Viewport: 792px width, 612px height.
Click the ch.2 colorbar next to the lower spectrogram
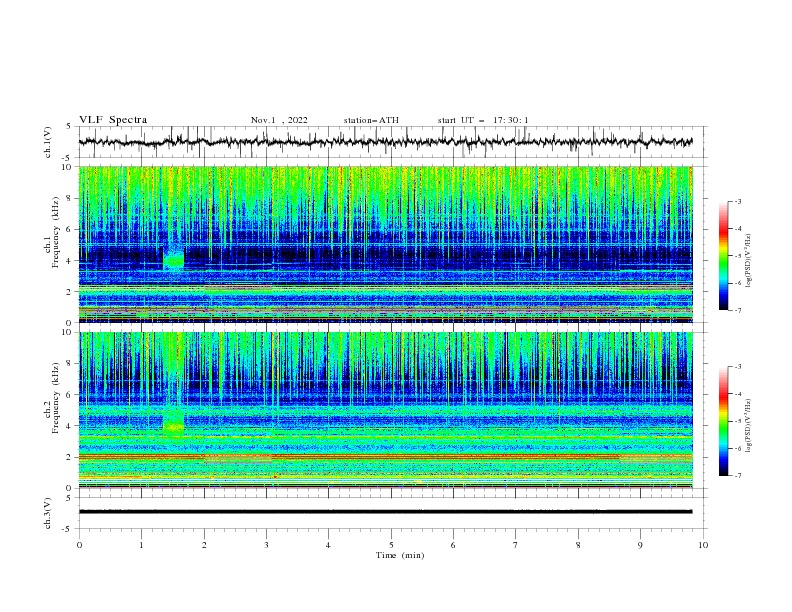(724, 421)
